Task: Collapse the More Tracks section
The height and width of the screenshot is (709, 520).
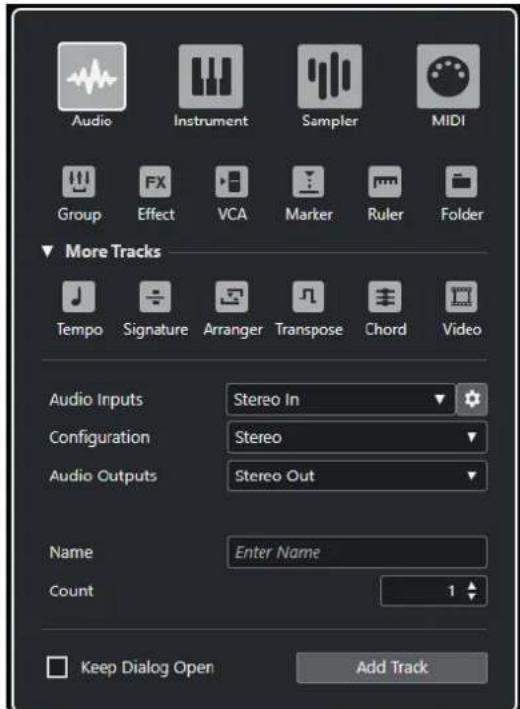Action: coord(47,251)
